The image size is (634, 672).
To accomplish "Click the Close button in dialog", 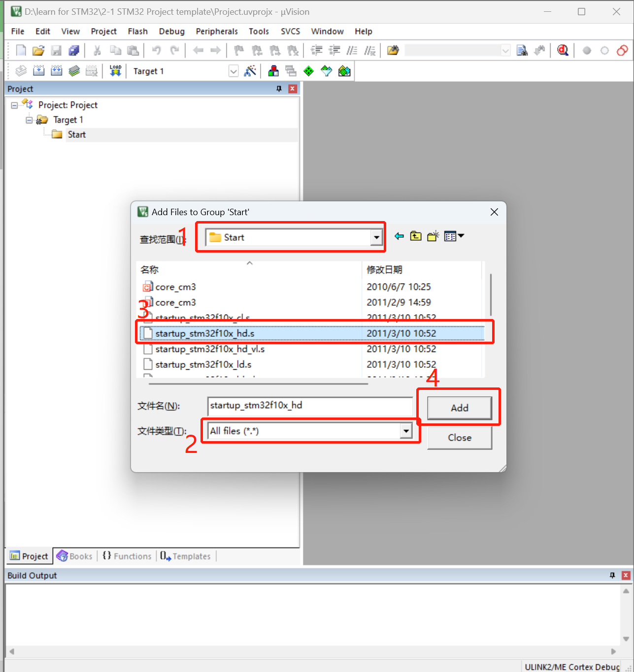I will 460,438.
